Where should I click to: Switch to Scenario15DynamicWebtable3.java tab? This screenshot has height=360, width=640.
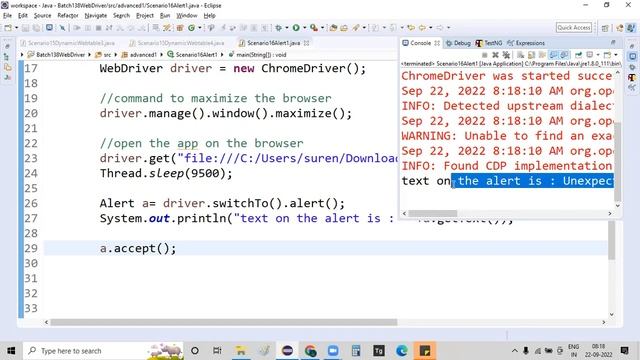tap(67, 43)
